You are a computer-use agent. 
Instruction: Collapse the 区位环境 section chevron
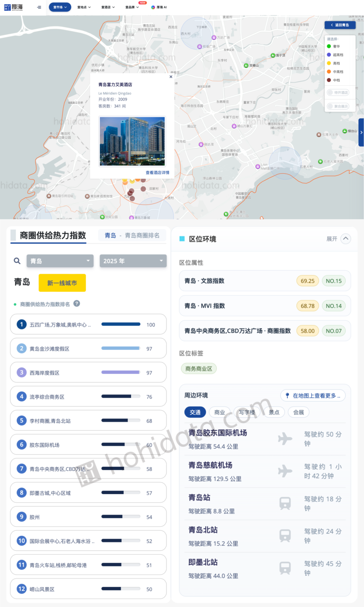[345, 239]
